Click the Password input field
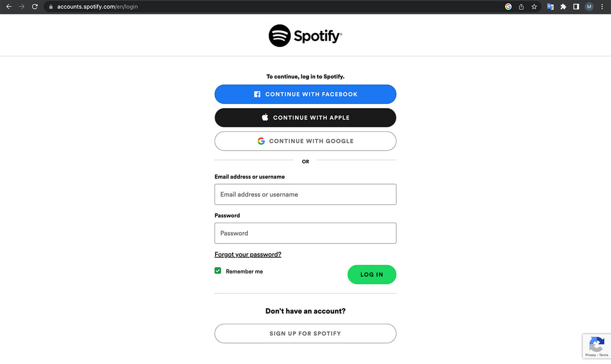611x364 pixels. pyautogui.click(x=305, y=233)
